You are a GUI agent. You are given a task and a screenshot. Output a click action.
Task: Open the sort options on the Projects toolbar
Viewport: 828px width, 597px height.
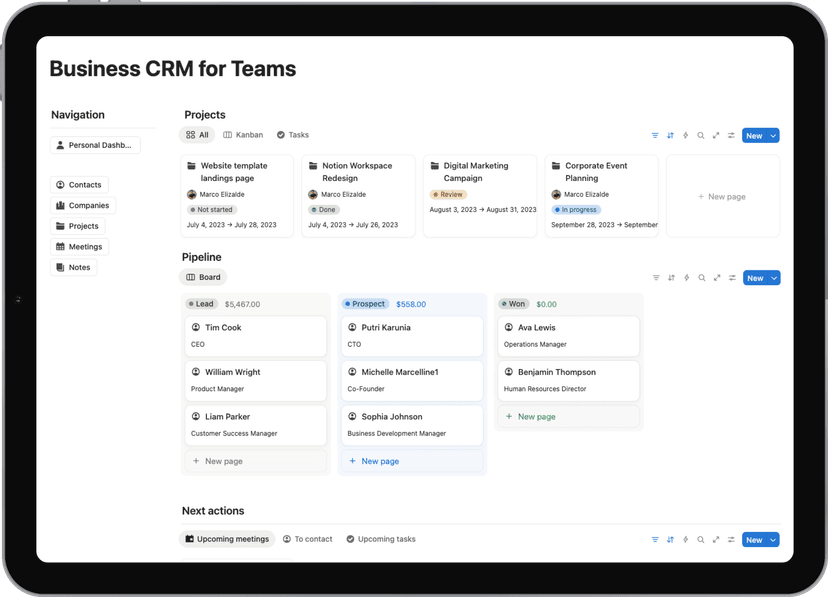671,135
